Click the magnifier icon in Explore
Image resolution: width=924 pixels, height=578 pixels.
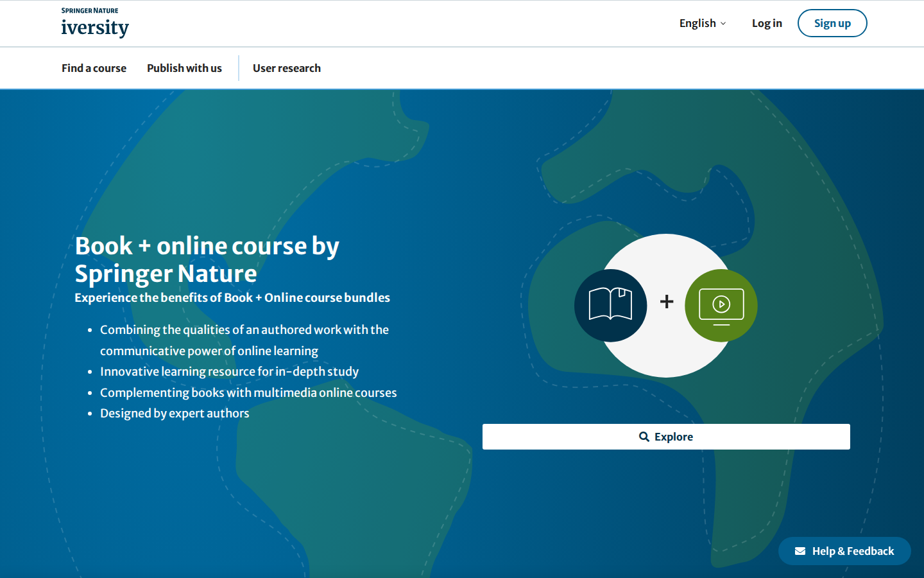[x=644, y=437]
